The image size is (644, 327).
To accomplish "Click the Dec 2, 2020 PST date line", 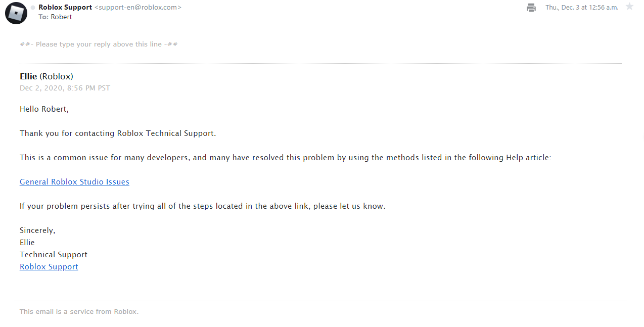I will pos(65,88).
